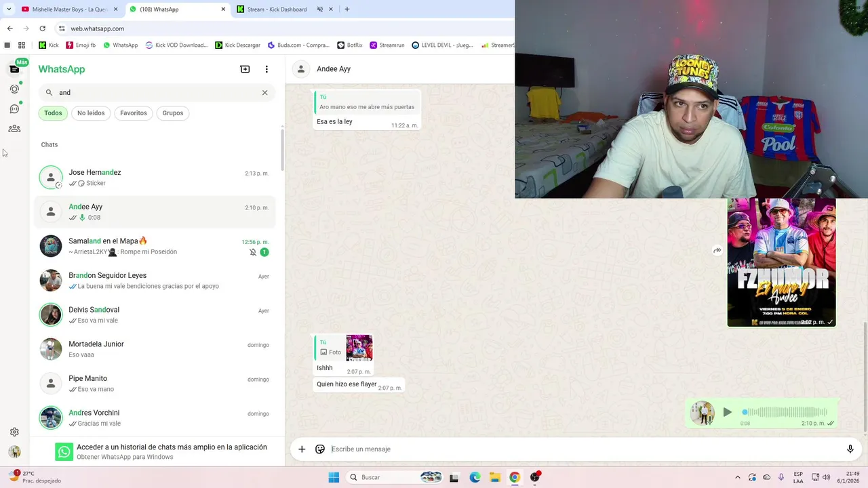Forward the FZ Humor flyer image

717,251
